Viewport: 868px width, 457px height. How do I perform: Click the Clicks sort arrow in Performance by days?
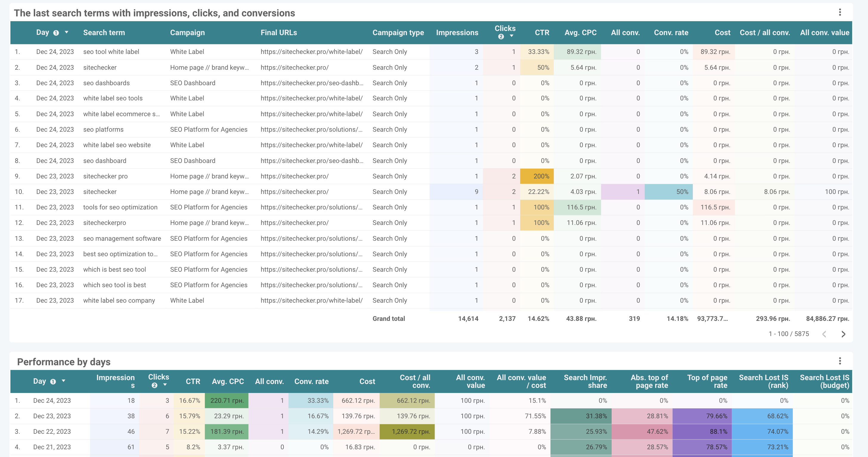165,385
